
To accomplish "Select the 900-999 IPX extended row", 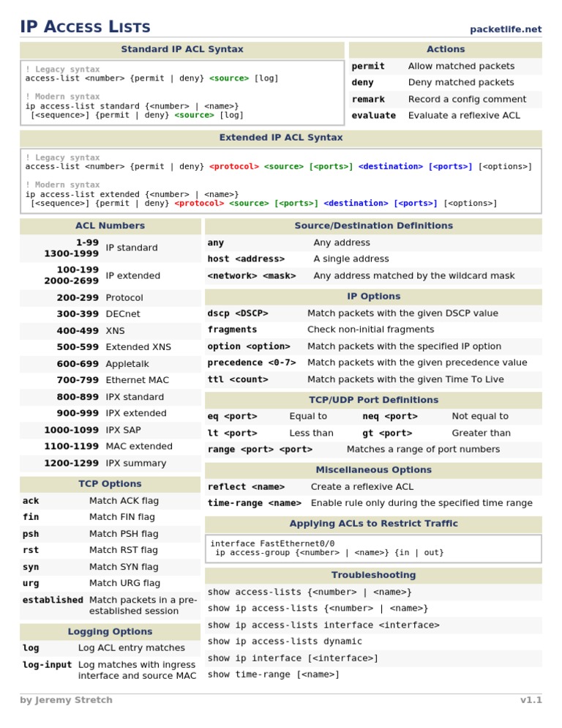I will [110, 413].
